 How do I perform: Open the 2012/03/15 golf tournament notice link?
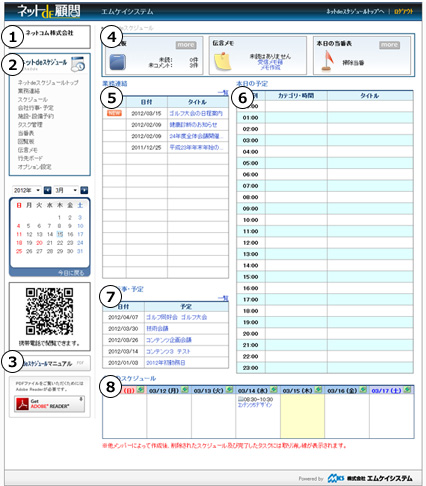pyautogui.click(x=196, y=113)
